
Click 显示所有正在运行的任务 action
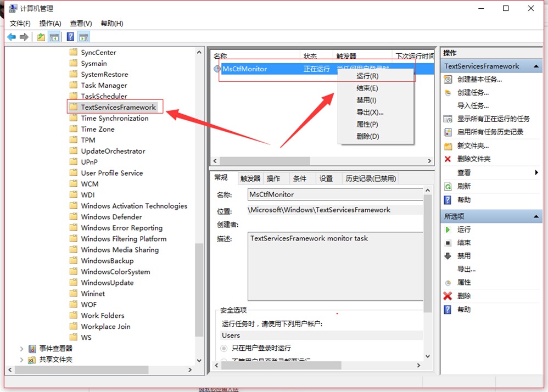coord(493,119)
